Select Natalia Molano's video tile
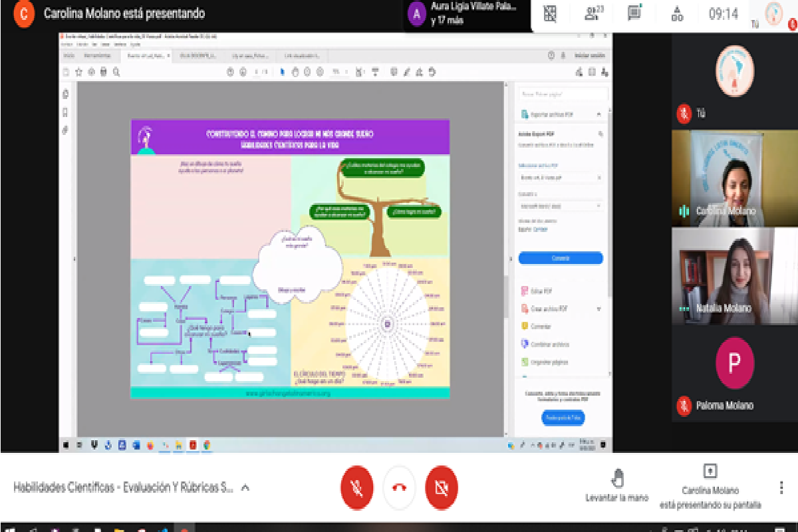This screenshot has width=798, height=532. click(x=734, y=276)
